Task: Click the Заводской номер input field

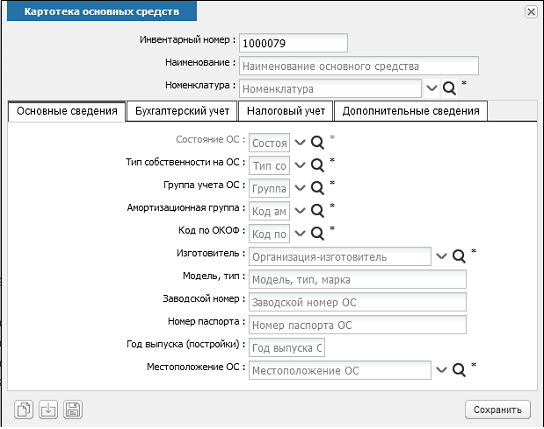Action: 358,302
